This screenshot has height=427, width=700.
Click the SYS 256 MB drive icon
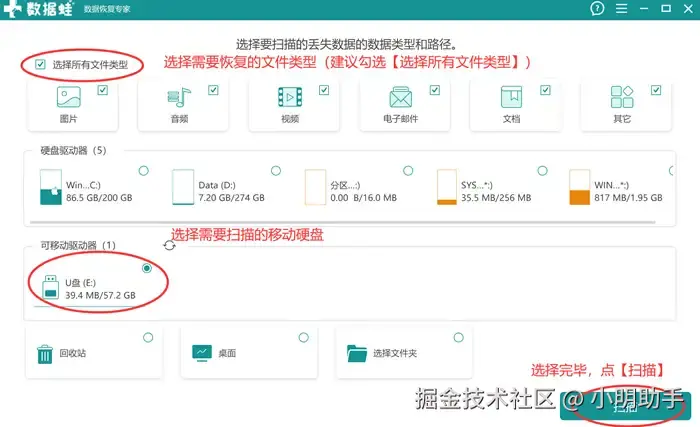click(x=447, y=187)
